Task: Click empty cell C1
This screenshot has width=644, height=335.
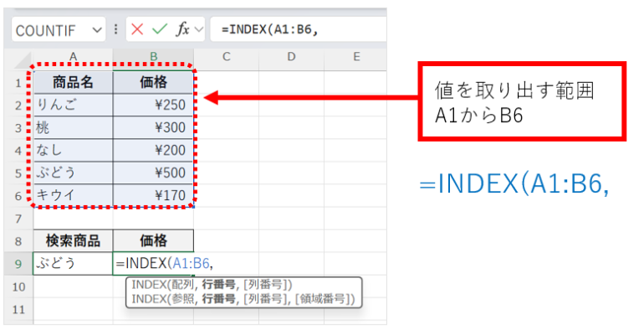Action: pos(227,83)
